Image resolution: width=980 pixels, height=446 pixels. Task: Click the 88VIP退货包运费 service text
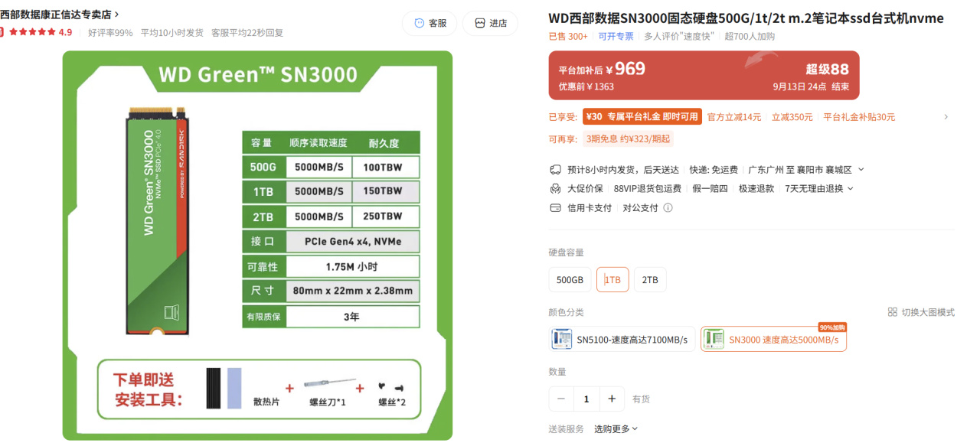(x=648, y=188)
